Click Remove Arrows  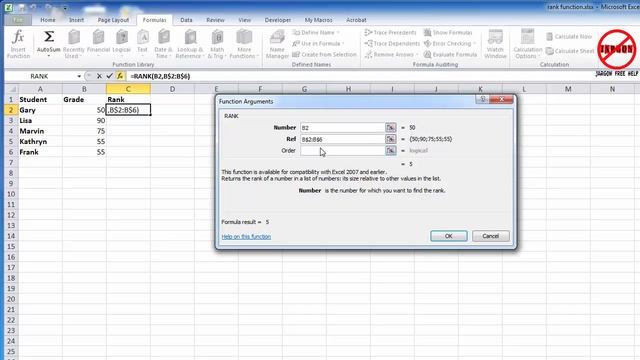pyautogui.click(x=391, y=54)
